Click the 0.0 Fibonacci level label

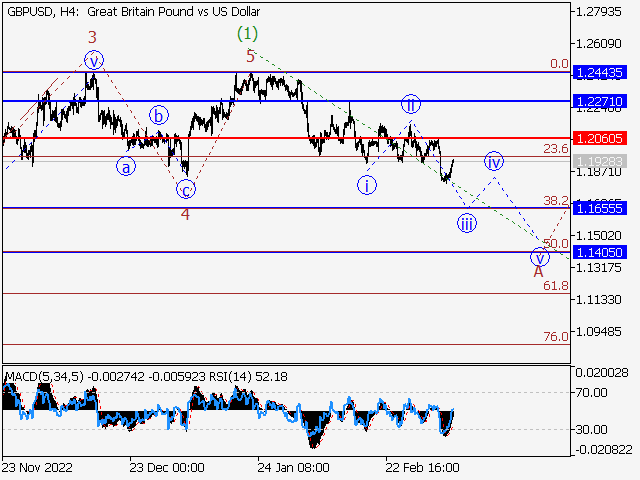pyautogui.click(x=559, y=64)
